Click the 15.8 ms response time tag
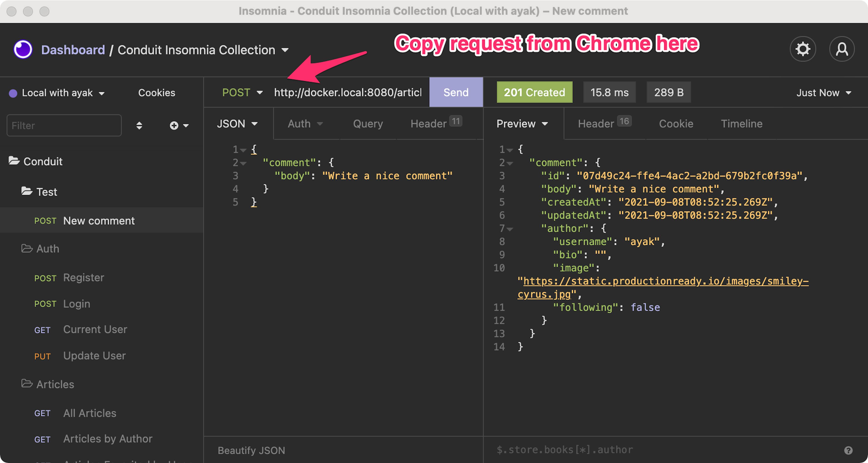The height and width of the screenshot is (463, 868). click(610, 92)
